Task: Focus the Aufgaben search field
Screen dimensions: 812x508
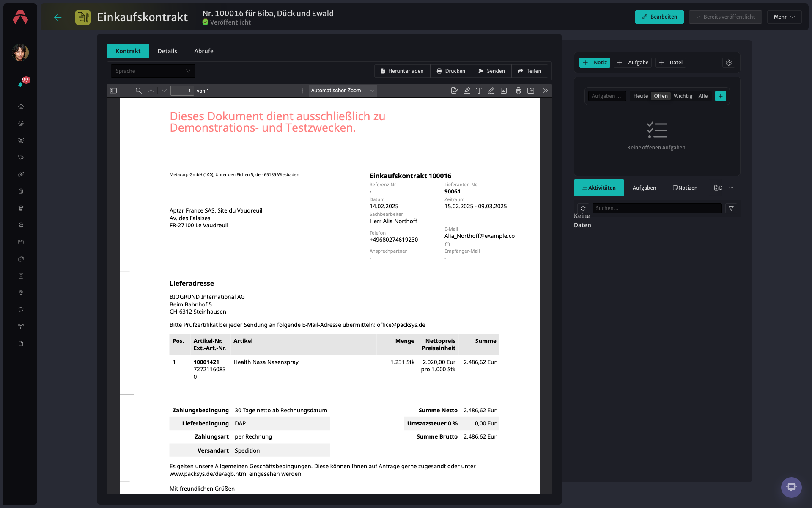Action: 607,96
